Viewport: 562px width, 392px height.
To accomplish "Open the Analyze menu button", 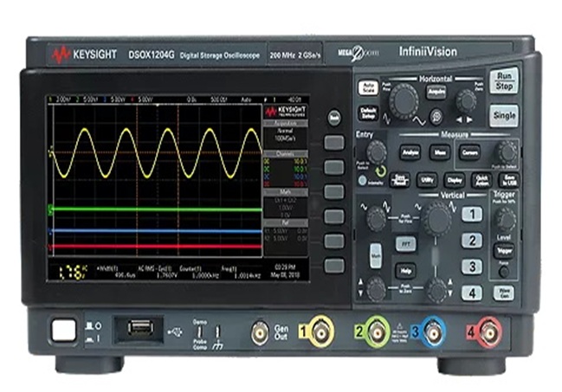I will tap(410, 151).
